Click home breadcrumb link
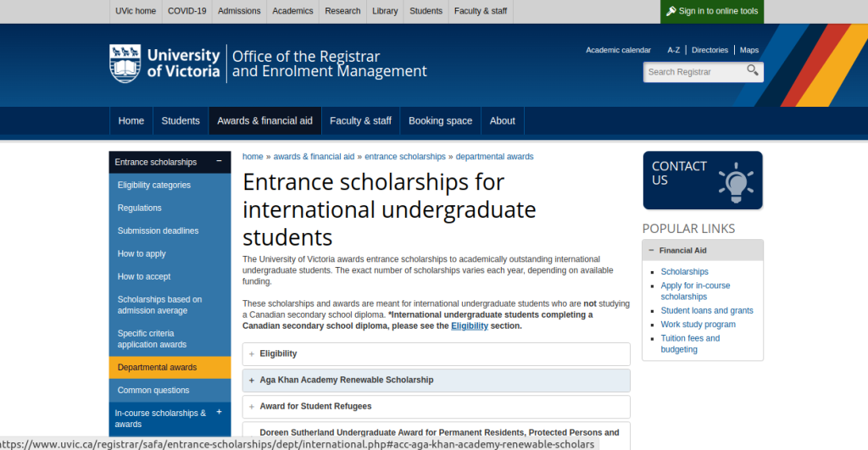Image resolution: width=868 pixels, height=450 pixels. point(253,157)
